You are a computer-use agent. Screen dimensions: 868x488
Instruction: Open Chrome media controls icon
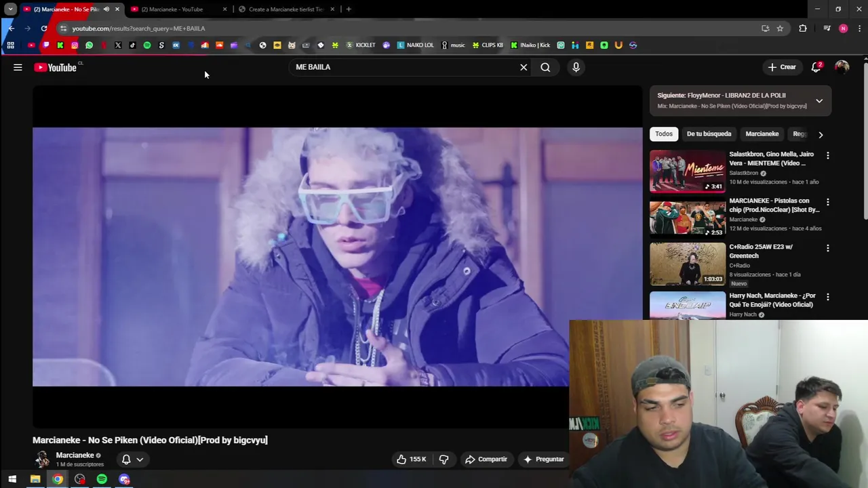[x=827, y=28]
